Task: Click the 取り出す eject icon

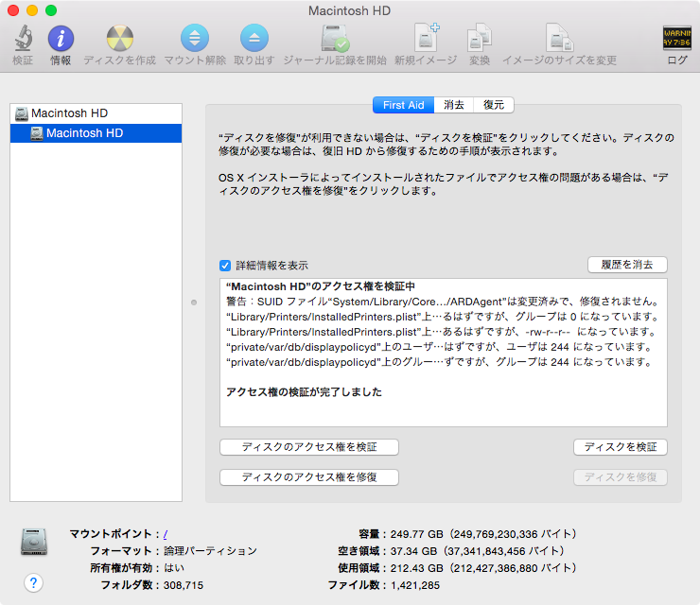Action: pyautogui.click(x=254, y=38)
